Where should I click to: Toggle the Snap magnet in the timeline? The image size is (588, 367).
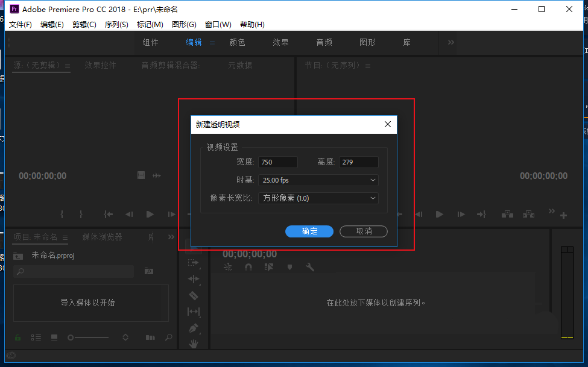[x=248, y=266]
